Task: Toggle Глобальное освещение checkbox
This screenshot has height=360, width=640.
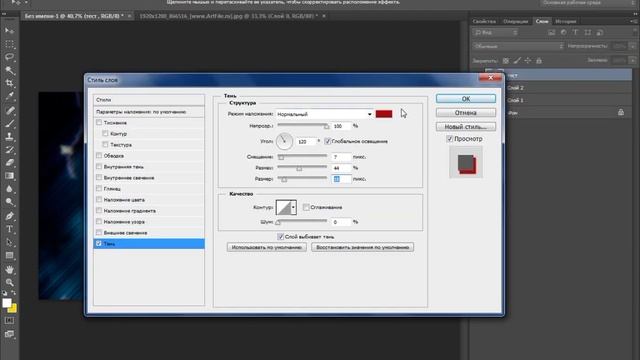Action: tap(327, 141)
